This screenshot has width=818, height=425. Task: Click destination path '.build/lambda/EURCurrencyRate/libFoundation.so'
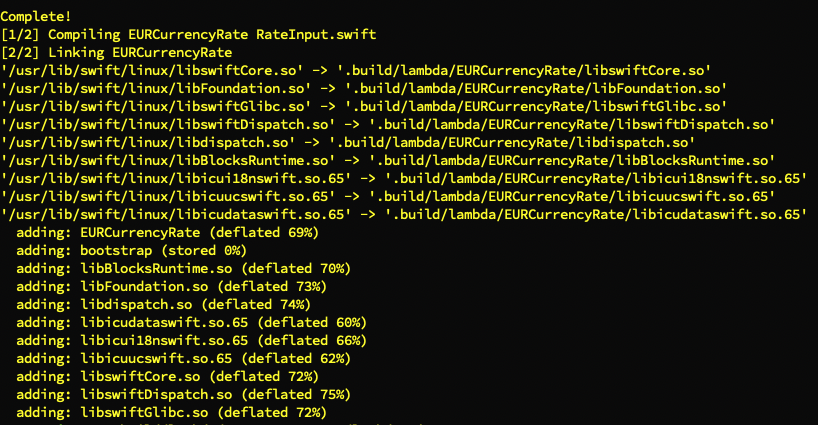[536, 88]
